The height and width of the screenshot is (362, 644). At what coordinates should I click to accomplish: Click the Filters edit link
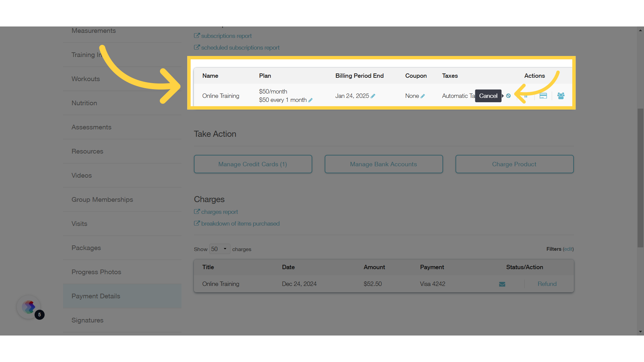coord(568,249)
